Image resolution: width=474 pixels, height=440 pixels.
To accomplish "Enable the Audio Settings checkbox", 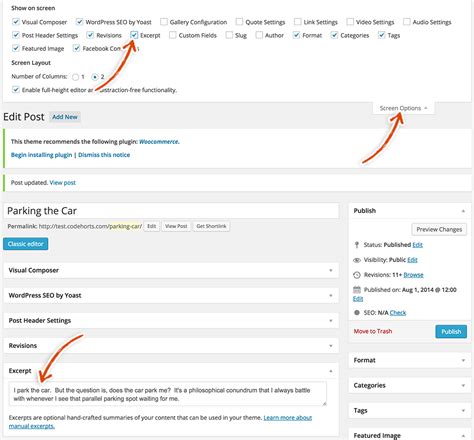I will pos(407,22).
